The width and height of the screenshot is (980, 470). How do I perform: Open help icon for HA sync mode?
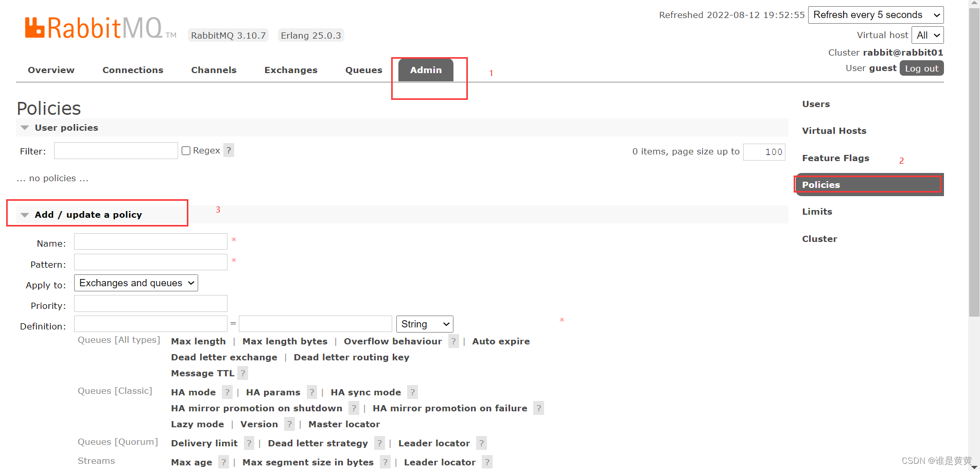tap(412, 392)
